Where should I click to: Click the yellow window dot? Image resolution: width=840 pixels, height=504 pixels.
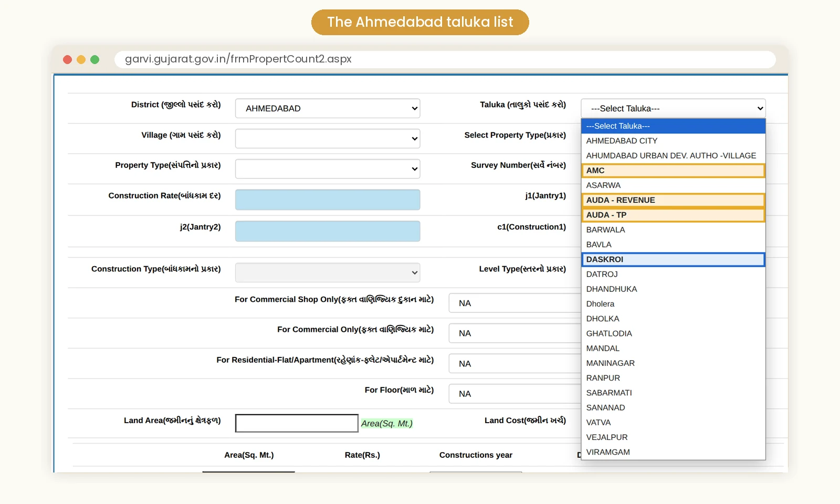[81, 59]
